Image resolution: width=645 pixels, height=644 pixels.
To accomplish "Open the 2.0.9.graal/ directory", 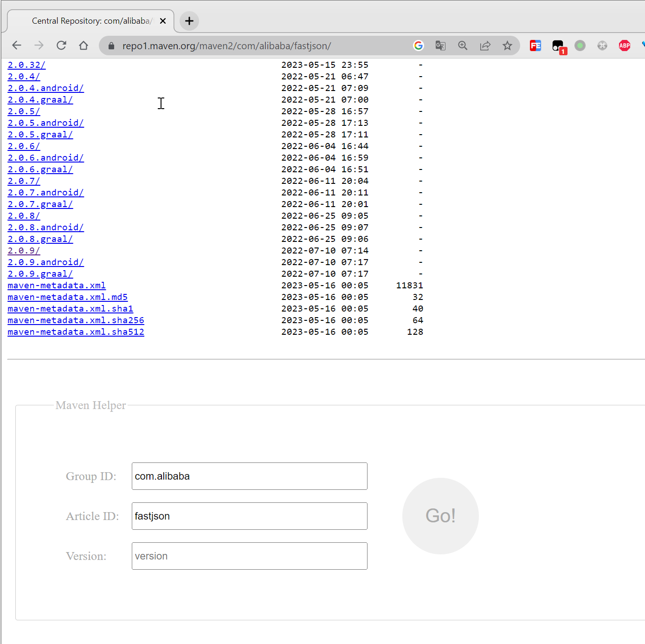I will click(x=40, y=274).
